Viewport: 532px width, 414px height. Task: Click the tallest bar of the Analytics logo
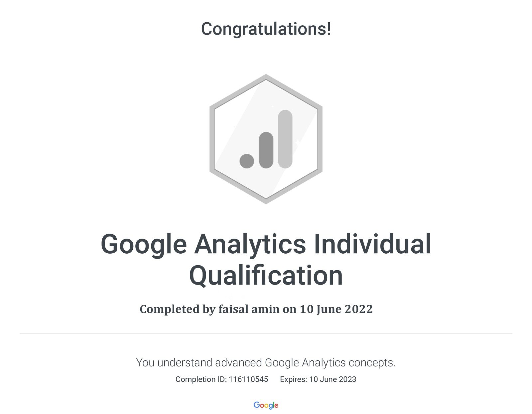tap(285, 139)
